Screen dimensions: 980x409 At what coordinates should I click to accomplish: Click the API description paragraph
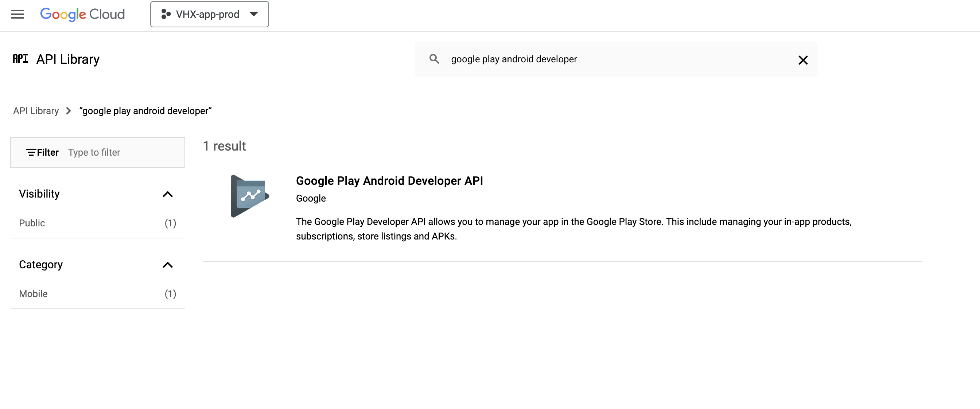click(x=574, y=229)
